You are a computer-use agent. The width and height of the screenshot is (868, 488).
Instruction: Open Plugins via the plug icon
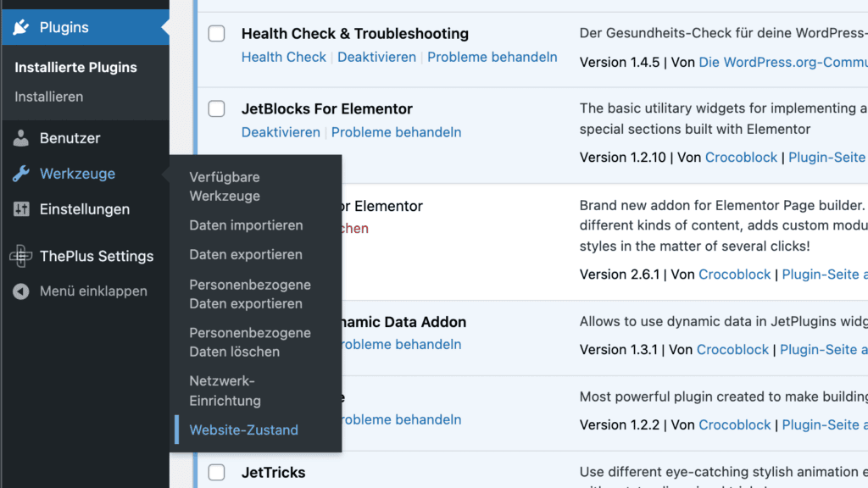click(x=19, y=27)
